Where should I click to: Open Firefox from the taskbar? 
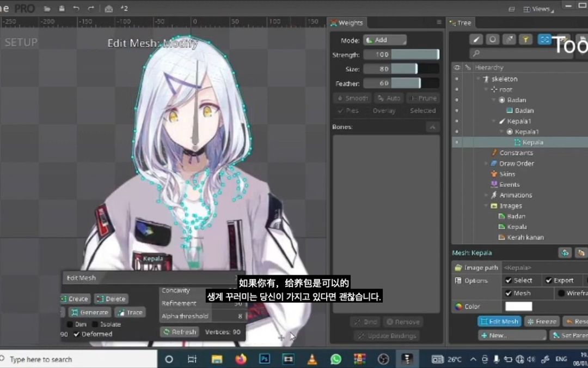(x=241, y=359)
